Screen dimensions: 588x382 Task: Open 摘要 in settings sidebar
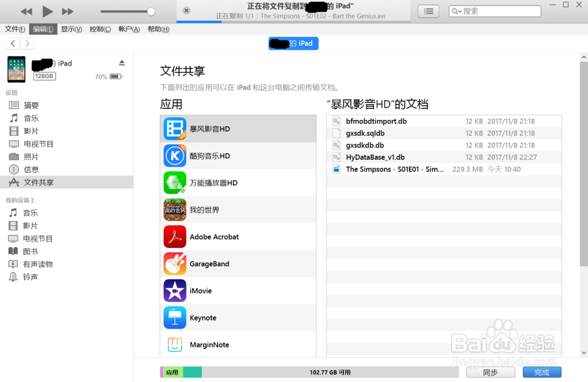tap(67, 105)
